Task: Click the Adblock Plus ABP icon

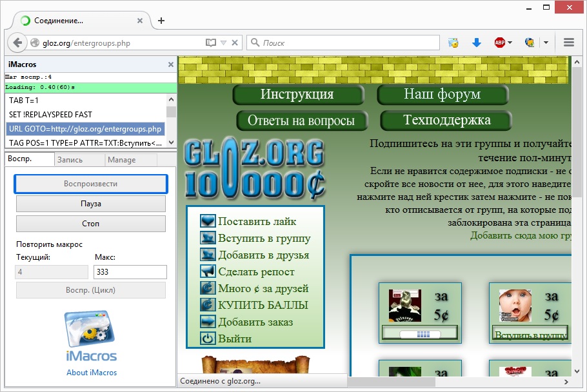Action: coord(500,43)
